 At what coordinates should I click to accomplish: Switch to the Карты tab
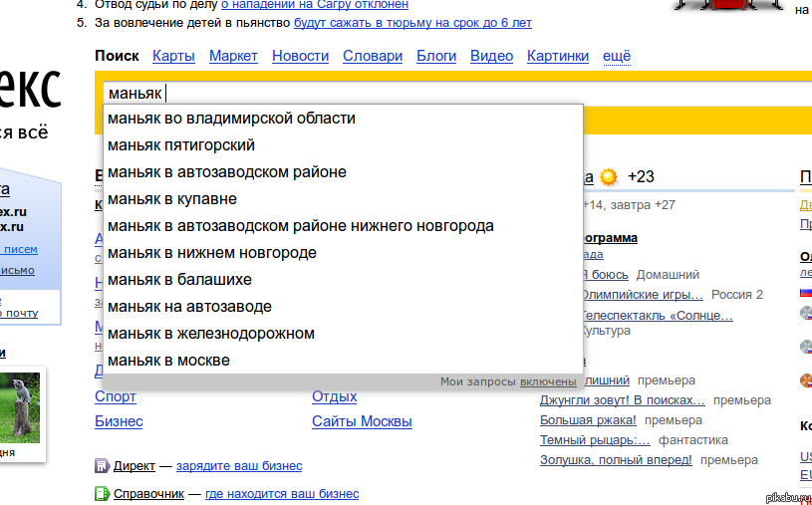click(x=173, y=57)
